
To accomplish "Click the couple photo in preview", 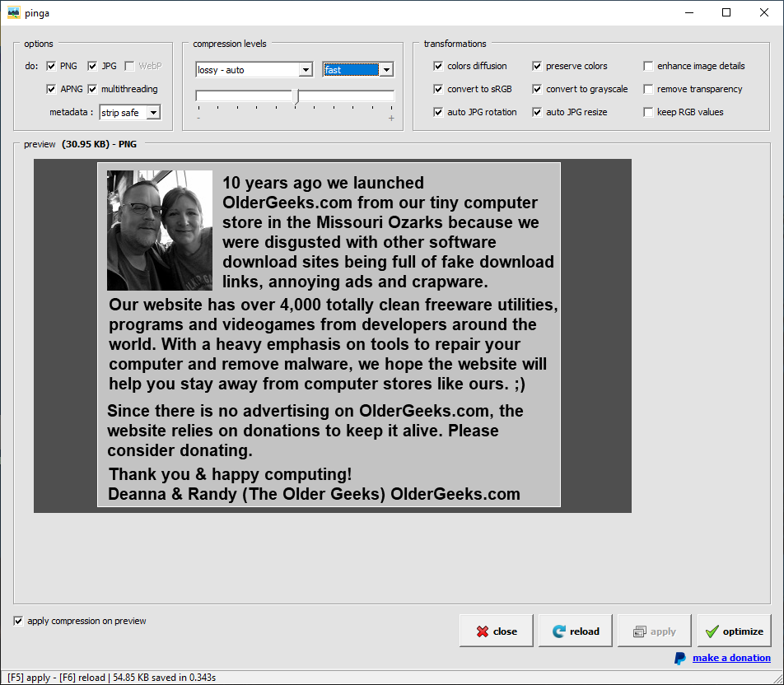I will coord(160,231).
